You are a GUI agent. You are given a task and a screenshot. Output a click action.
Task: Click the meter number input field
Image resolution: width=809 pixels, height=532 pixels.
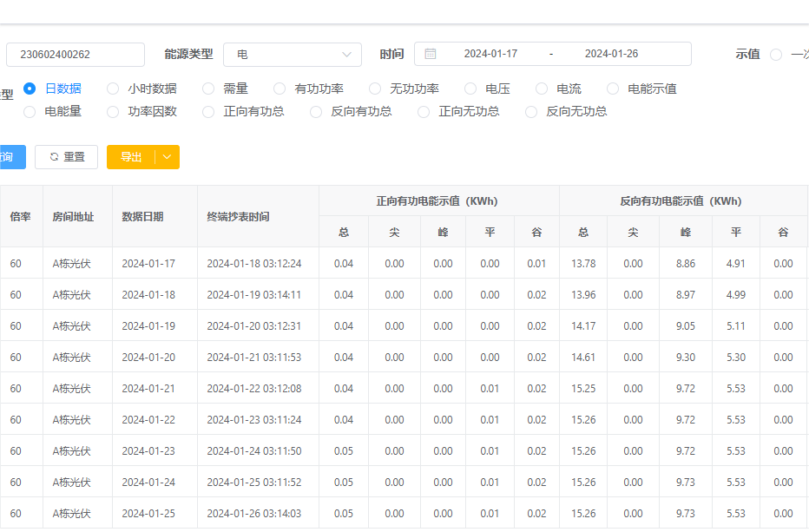(x=75, y=54)
